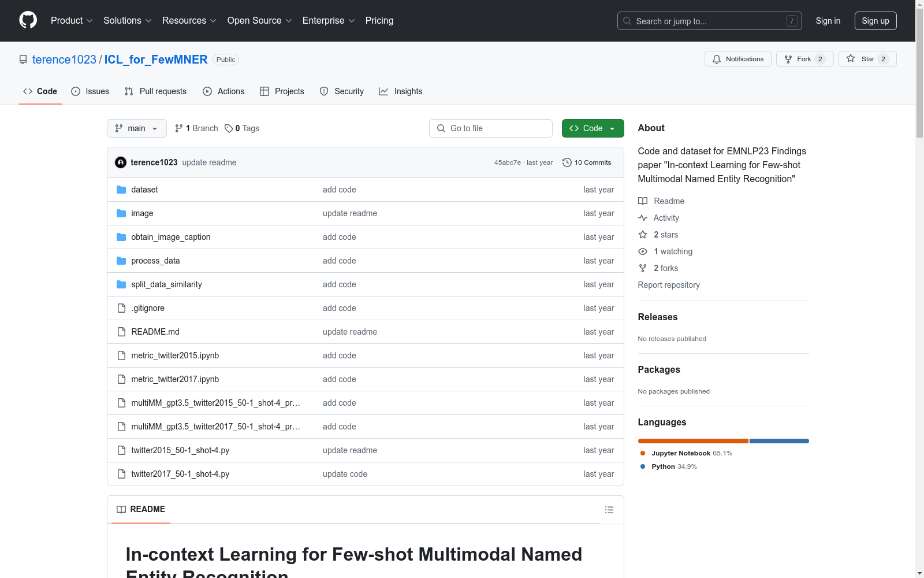The image size is (924, 578).
Task: Click the tag icon next to 0 Tags
Action: 229,128
